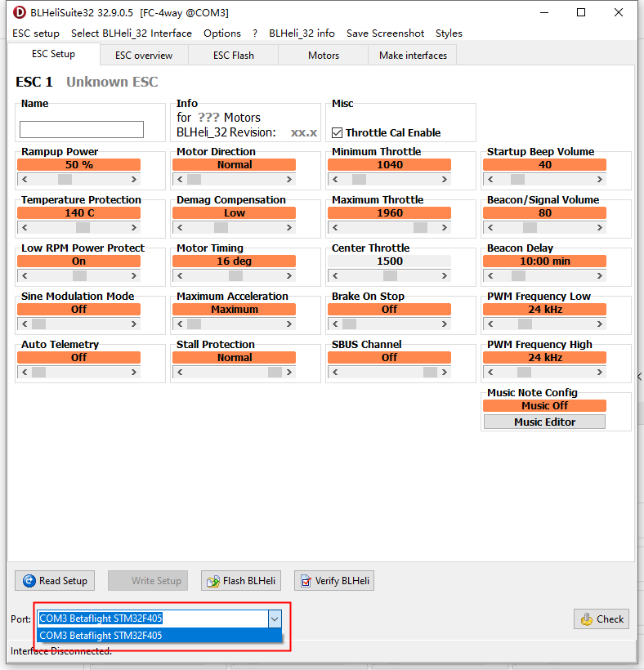Click the Verify BLHeli checkmark icon

point(306,581)
